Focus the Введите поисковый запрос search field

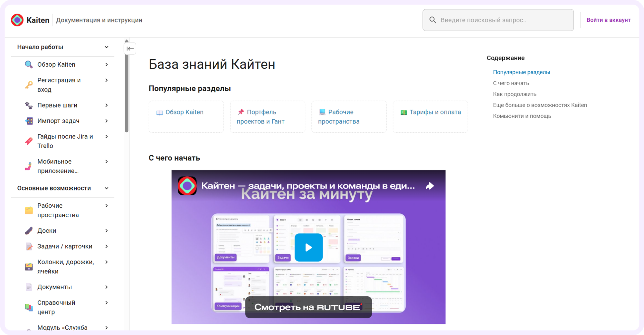tap(498, 20)
